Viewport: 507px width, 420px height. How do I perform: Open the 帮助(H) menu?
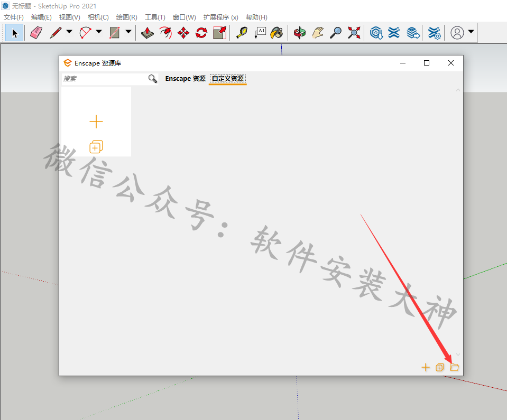coord(256,17)
